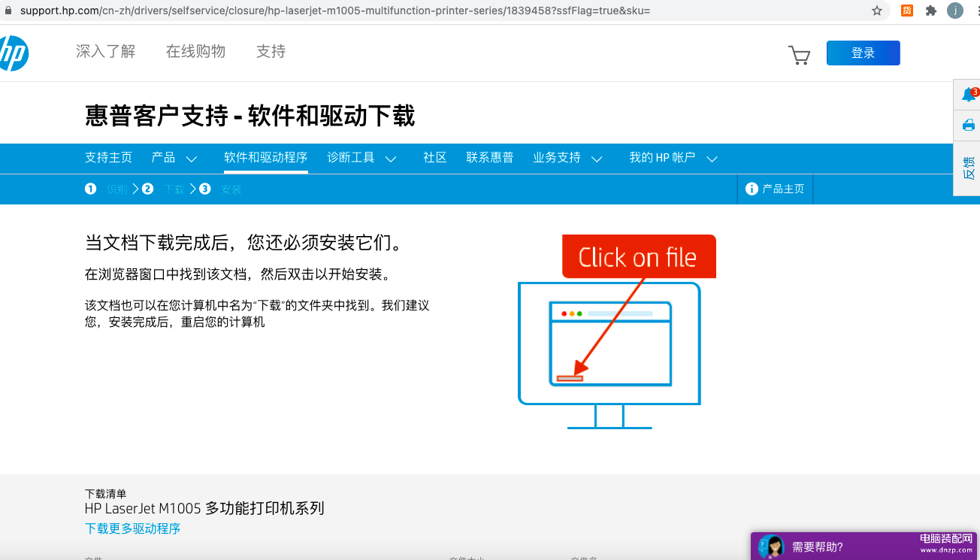Go to step 2 下载
This screenshot has width=980, height=560.
click(x=164, y=189)
